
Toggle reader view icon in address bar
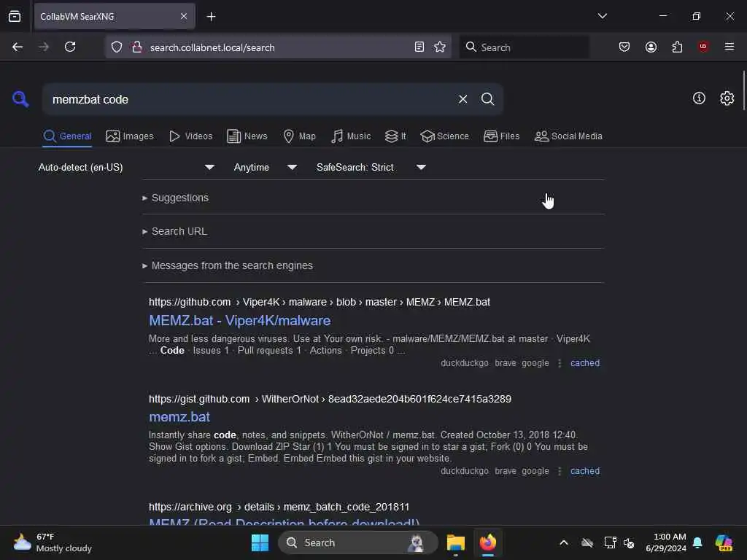tap(419, 47)
